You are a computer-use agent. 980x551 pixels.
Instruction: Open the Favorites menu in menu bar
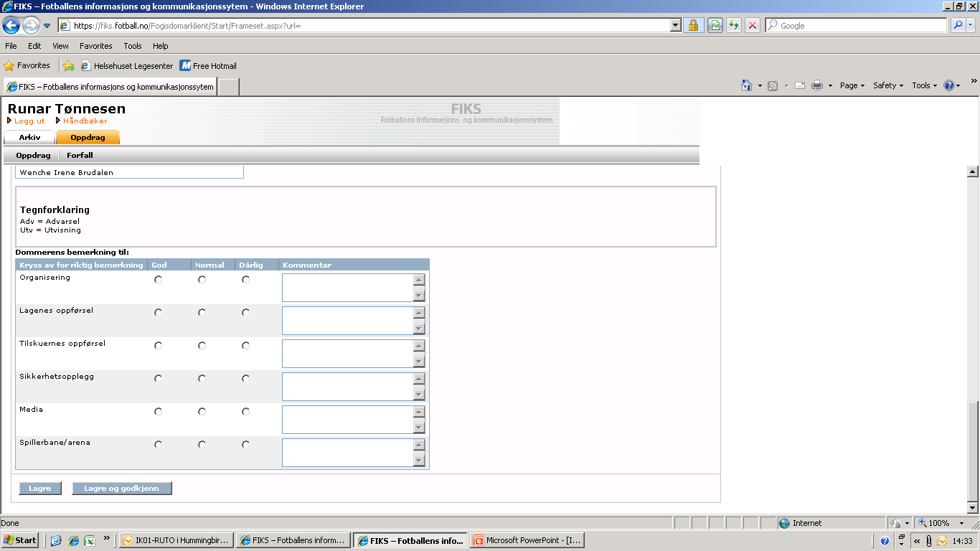(x=96, y=46)
